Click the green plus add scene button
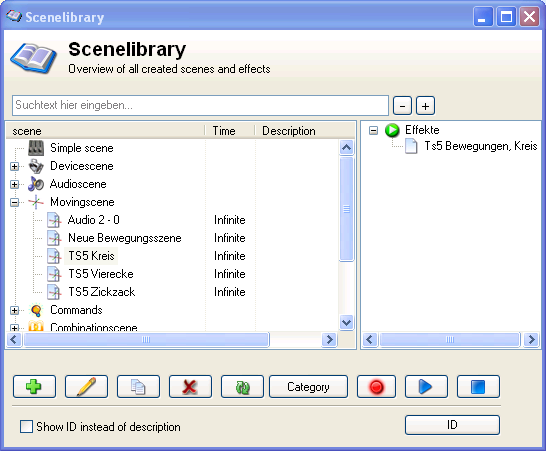 coord(34,387)
